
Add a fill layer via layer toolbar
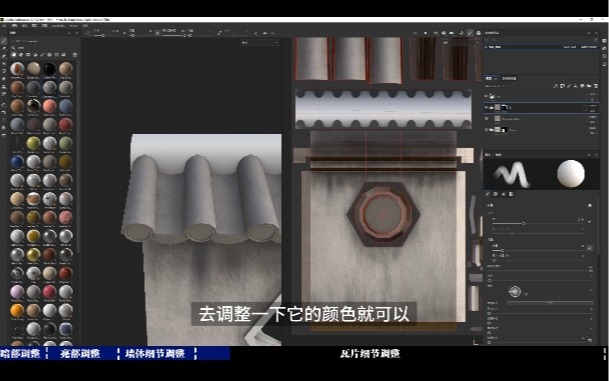(x=576, y=86)
